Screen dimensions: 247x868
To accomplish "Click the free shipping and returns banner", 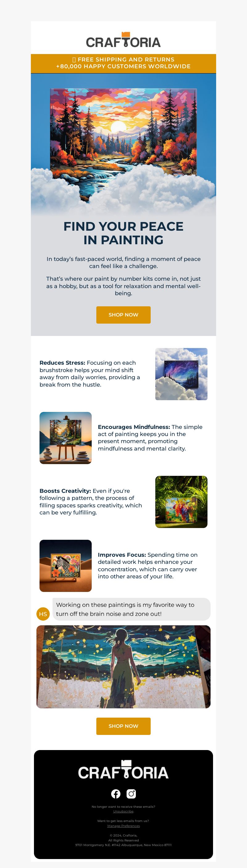I will [x=123, y=63].
